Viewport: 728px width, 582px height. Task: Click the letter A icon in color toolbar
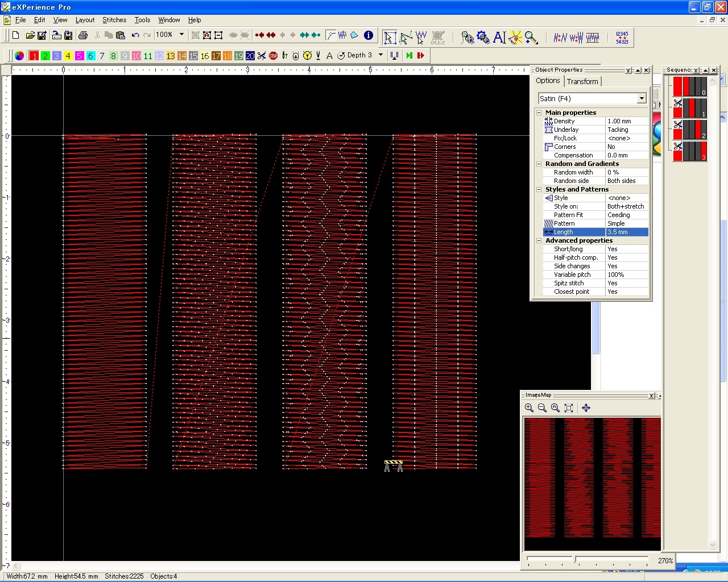coord(329,56)
